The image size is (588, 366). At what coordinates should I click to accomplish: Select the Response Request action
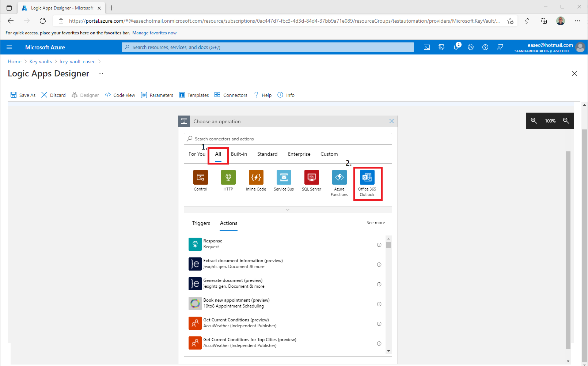213,244
